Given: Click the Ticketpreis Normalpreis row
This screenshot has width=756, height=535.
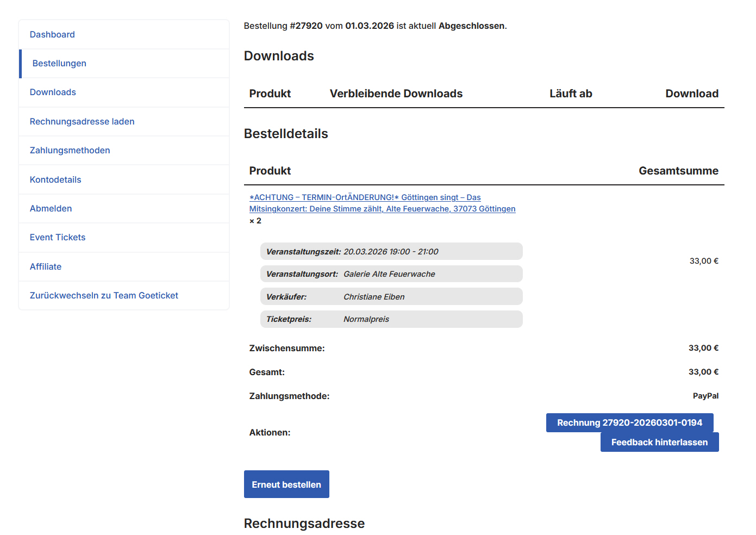Looking at the screenshot, I should click(391, 319).
